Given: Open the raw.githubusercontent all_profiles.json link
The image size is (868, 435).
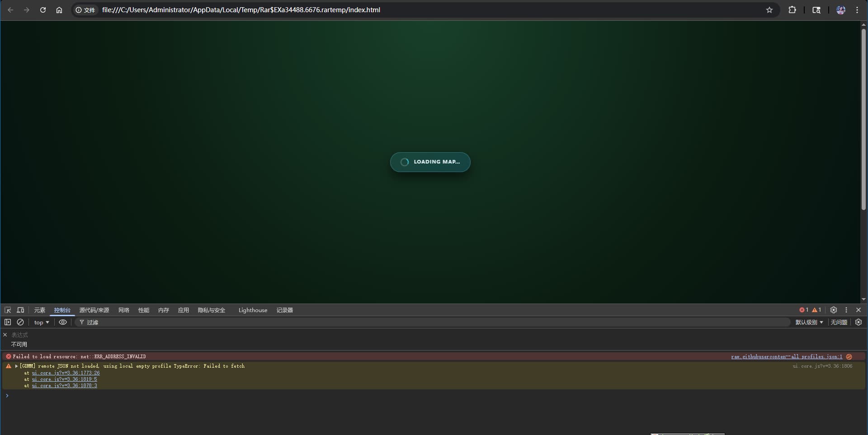Looking at the screenshot, I should 786,356.
